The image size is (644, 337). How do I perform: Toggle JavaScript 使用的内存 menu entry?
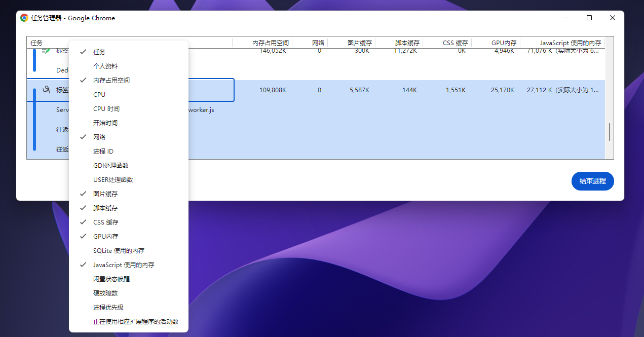click(129, 265)
